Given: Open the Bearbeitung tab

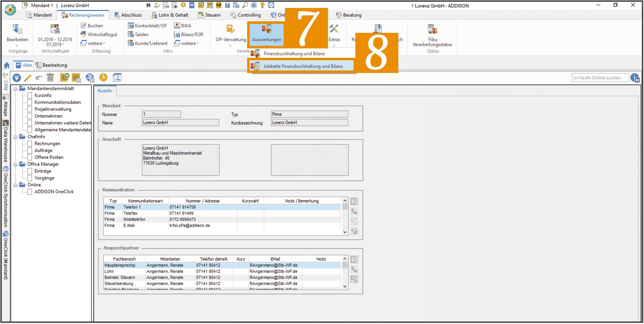Looking at the screenshot, I should [x=51, y=65].
